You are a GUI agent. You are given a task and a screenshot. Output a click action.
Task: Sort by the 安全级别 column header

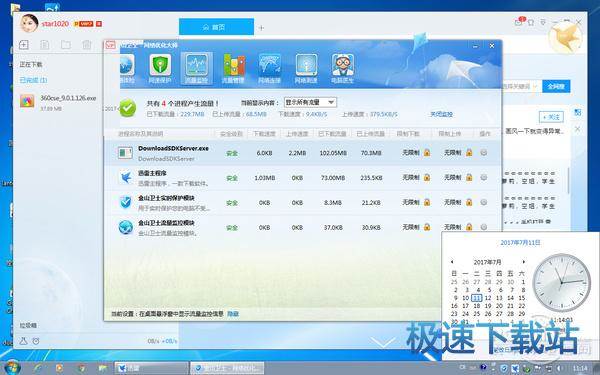pyautogui.click(x=231, y=134)
